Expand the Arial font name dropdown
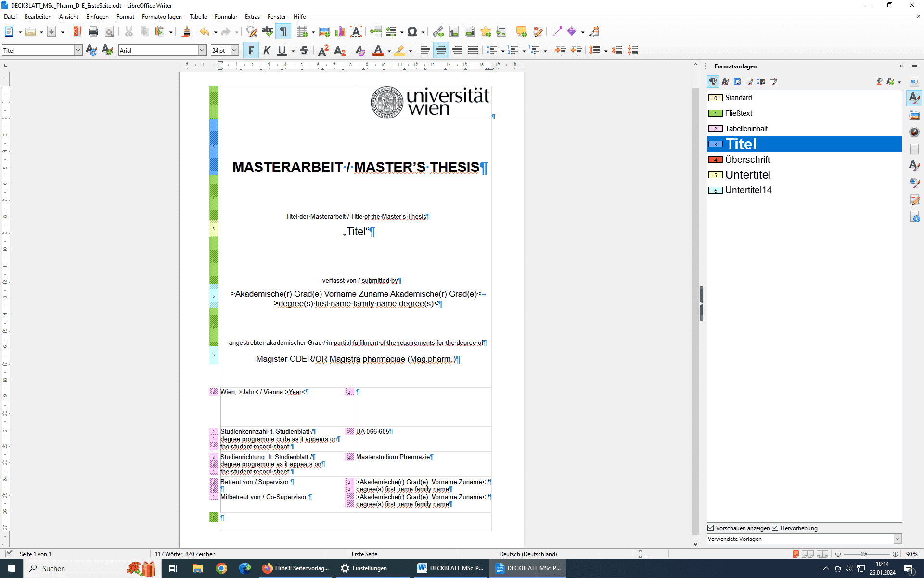924x578 pixels. [203, 50]
